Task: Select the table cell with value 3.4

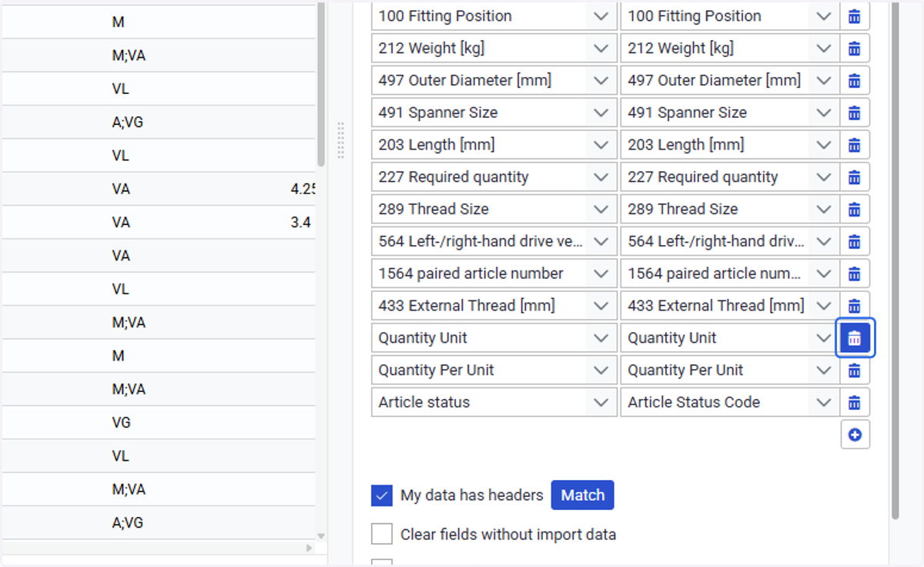Action: 301,223
